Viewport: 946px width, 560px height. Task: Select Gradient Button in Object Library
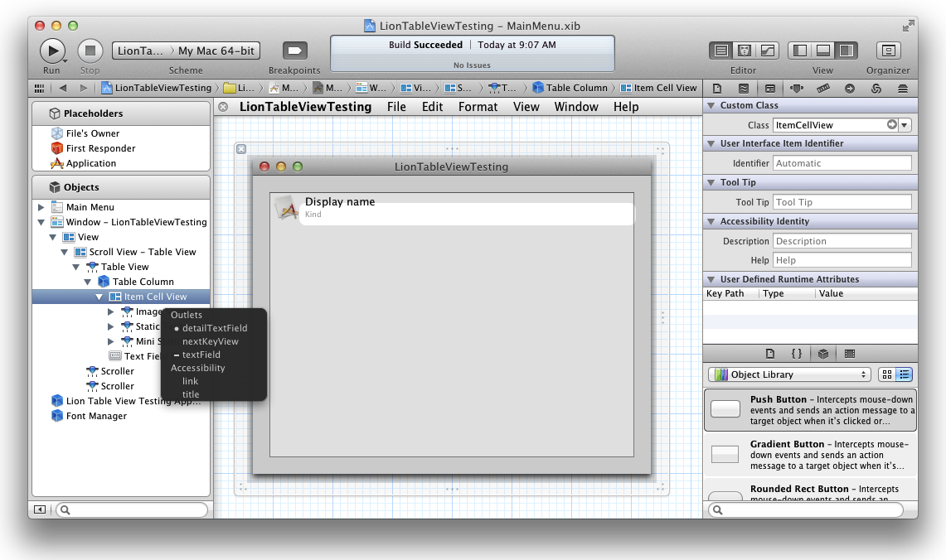click(x=810, y=455)
